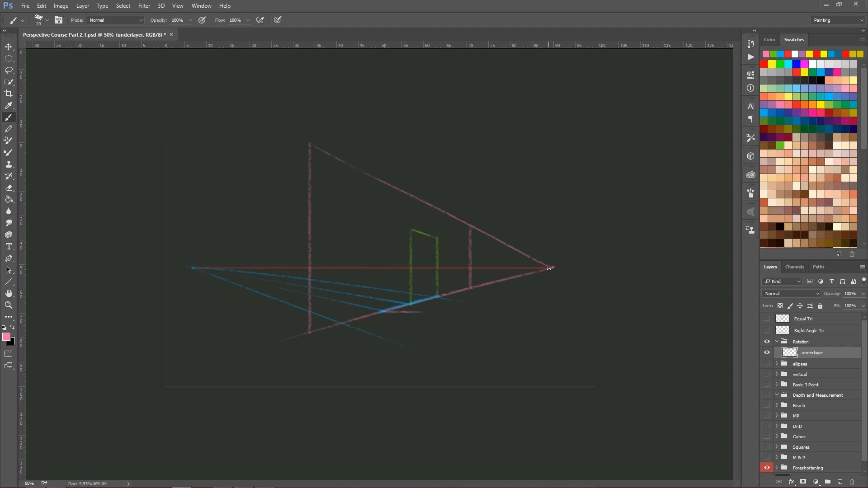The width and height of the screenshot is (868, 488).
Task: Toggle visibility of Foreshortening layer
Action: pos(767,468)
